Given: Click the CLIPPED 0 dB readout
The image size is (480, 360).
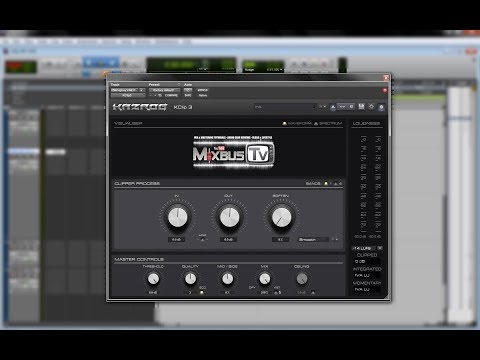Looking at the screenshot, I should pyautogui.click(x=367, y=262).
